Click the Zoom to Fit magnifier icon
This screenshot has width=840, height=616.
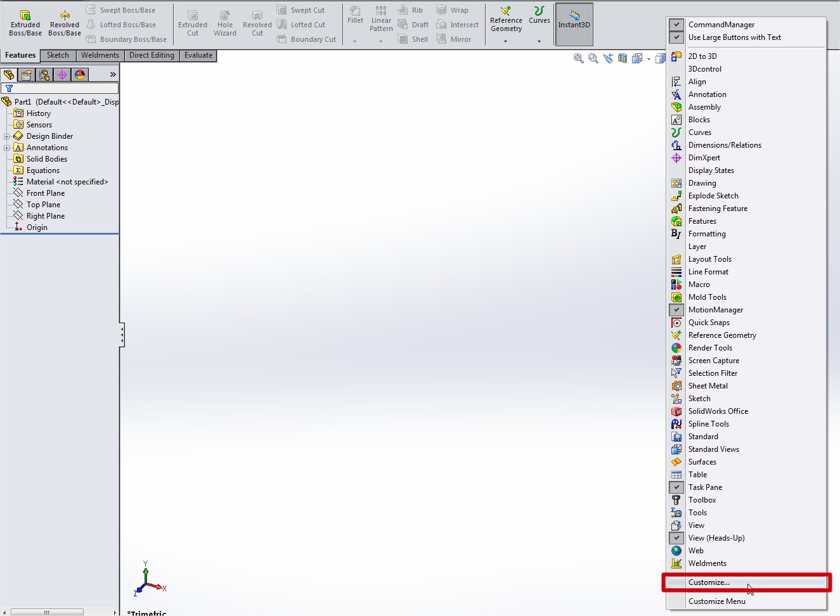click(x=578, y=58)
